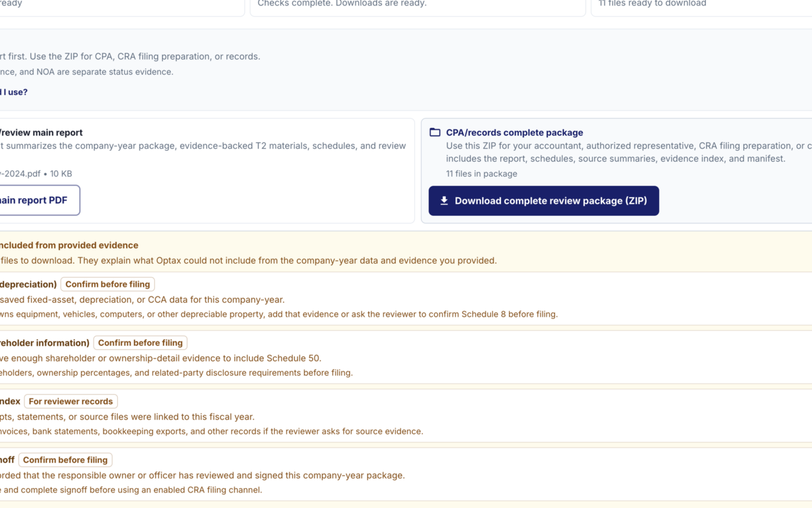812x508 pixels.
Task: Click 'Confirm before filing' badge beside depreciation
Action: point(108,284)
